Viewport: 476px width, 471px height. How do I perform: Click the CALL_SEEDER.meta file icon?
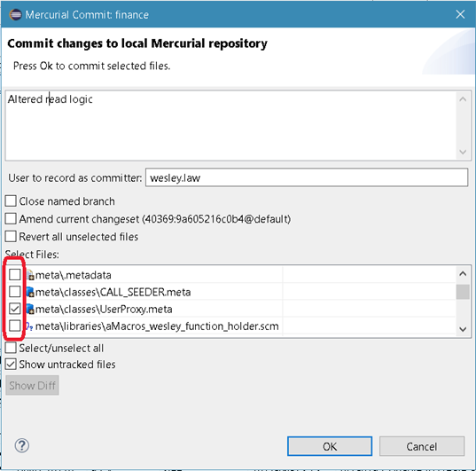[x=30, y=292]
